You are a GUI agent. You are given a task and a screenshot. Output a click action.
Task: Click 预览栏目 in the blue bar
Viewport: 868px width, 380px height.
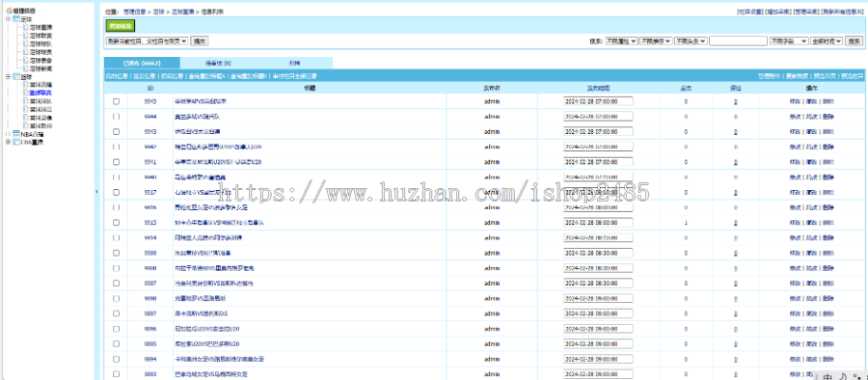852,76
